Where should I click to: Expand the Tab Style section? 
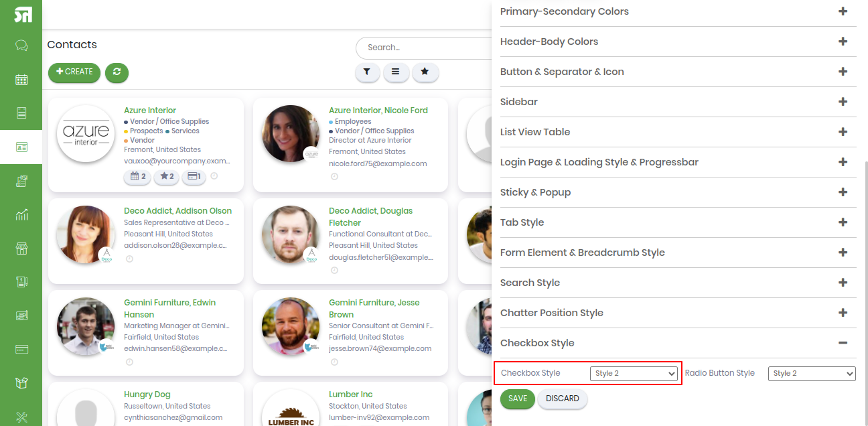(843, 222)
